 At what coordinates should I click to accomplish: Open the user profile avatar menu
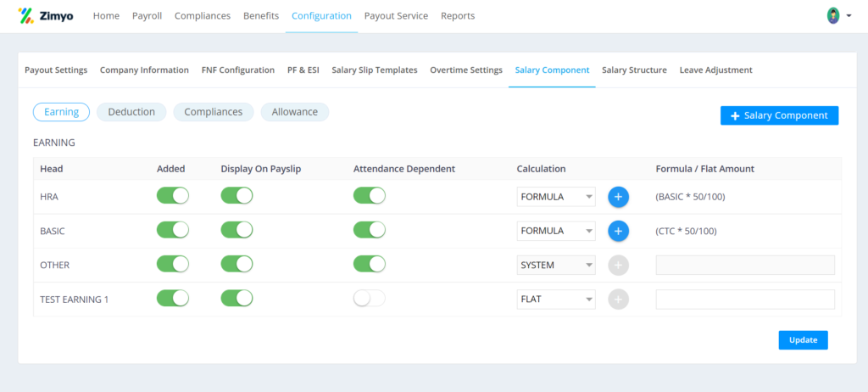coord(833,15)
